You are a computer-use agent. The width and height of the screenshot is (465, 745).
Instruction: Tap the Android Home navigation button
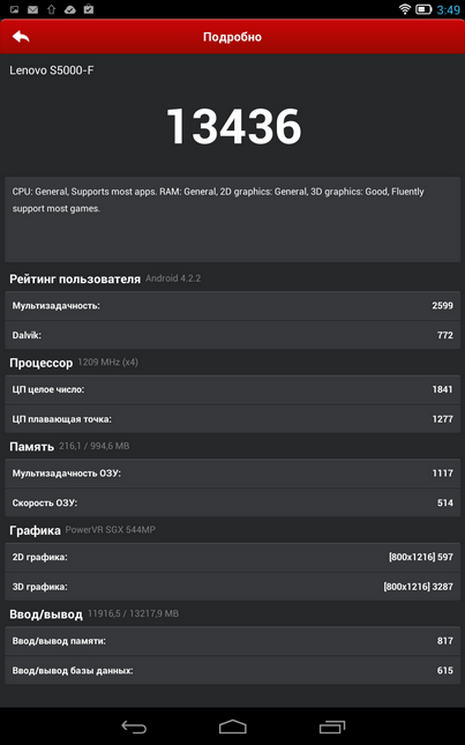(233, 726)
